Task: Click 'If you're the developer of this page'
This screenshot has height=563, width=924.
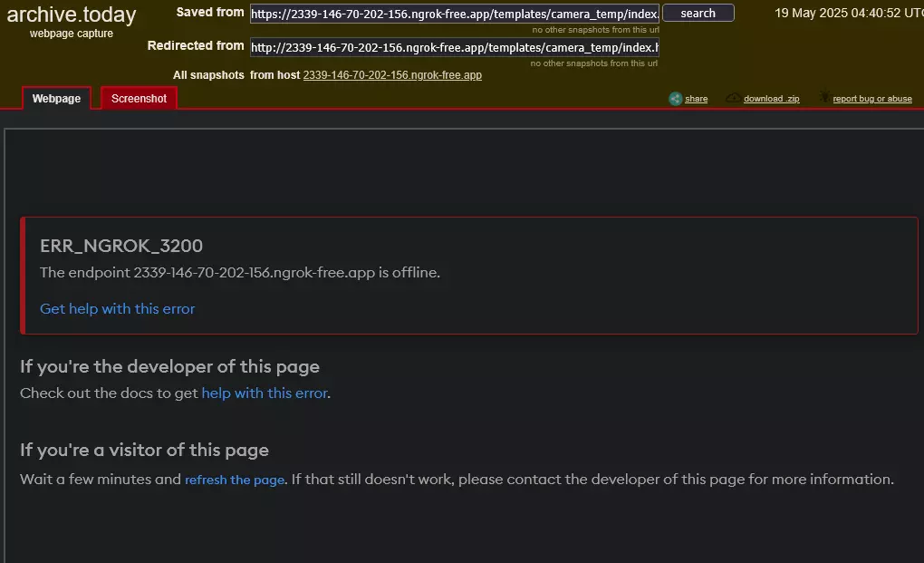Action: pyautogui.click(x=169, y=366)
